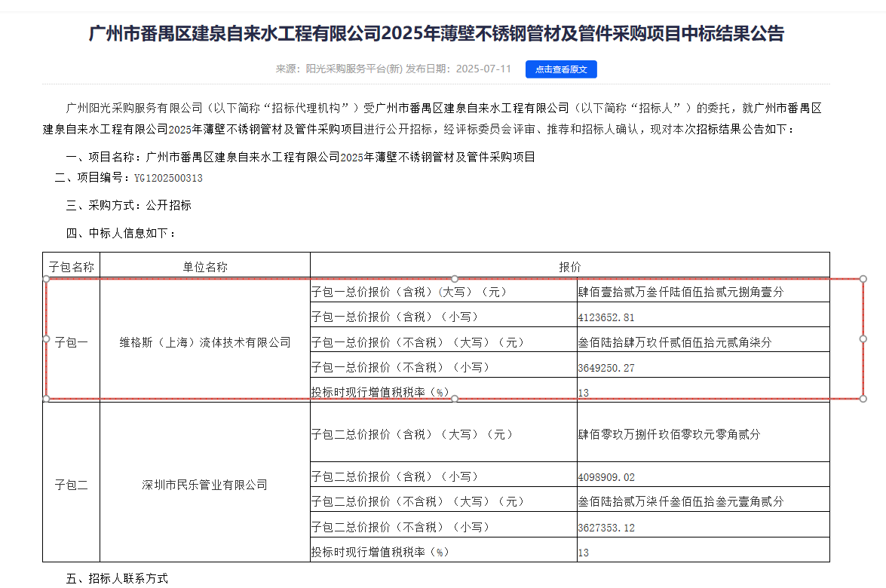The height and width of the screenshot is (588, 886).
Task: Click the tax-inclusive price 4123652.81
Action: 606,315
